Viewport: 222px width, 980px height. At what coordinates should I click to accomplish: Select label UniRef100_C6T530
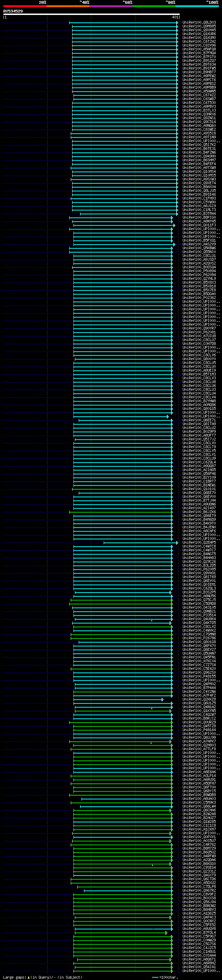click(x=199, y=103)
